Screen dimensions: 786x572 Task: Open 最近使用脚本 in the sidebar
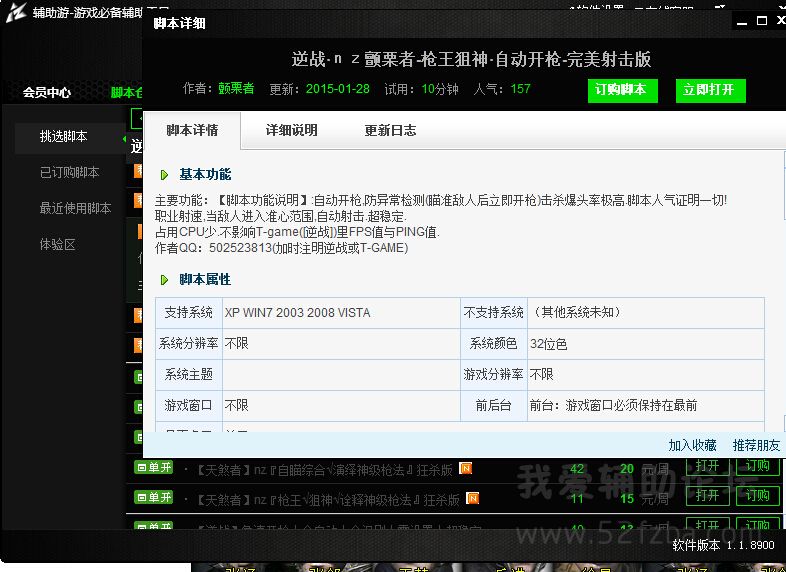pos(75,208)
